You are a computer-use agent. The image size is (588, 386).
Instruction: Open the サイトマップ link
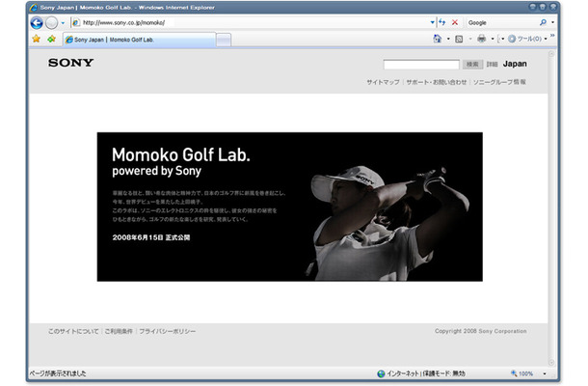(x=383, y=82)
